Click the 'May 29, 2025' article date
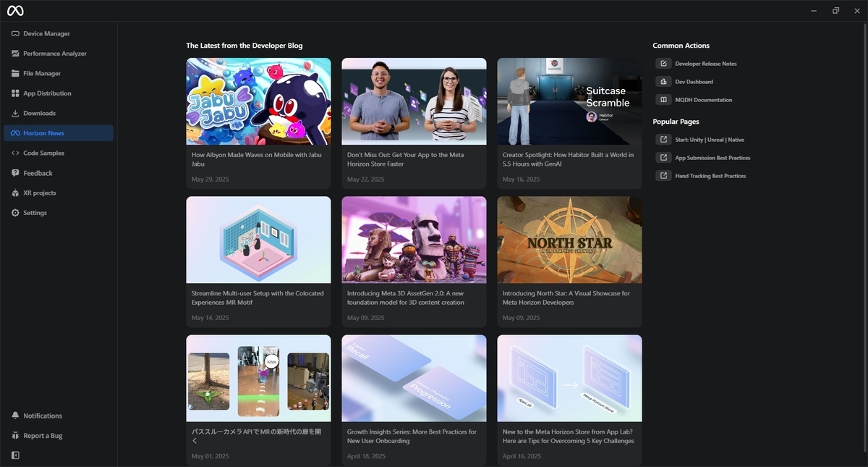 [x=210, y=180]
